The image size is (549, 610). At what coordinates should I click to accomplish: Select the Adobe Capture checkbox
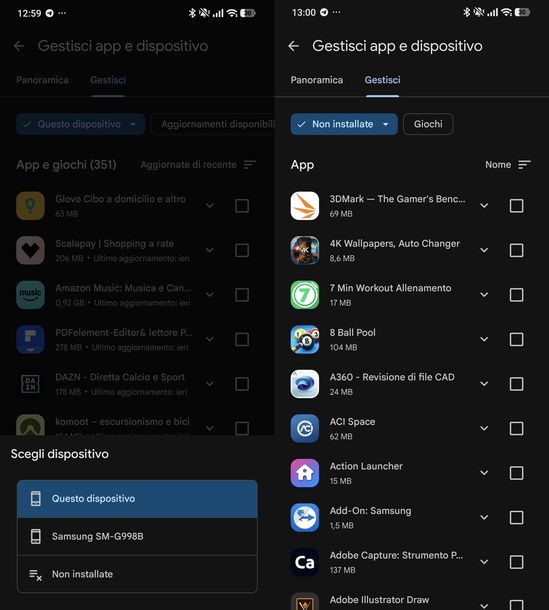click(516, 562)
